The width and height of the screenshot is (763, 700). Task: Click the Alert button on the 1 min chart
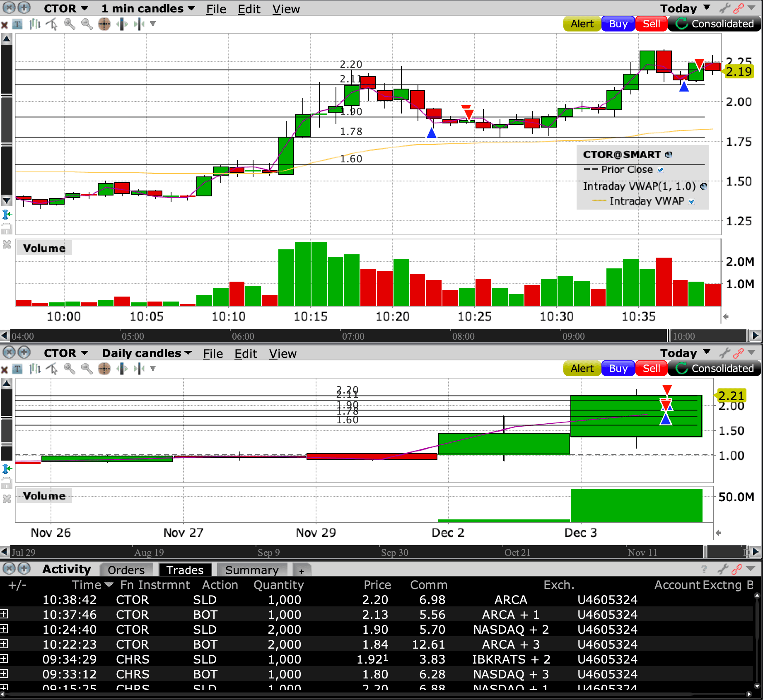(582, 24)
